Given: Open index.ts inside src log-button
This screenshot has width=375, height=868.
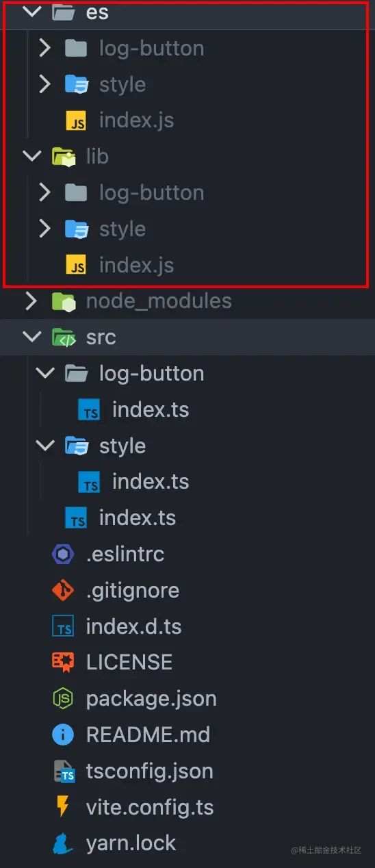Looking at the screenshot, I should (151, 409).
